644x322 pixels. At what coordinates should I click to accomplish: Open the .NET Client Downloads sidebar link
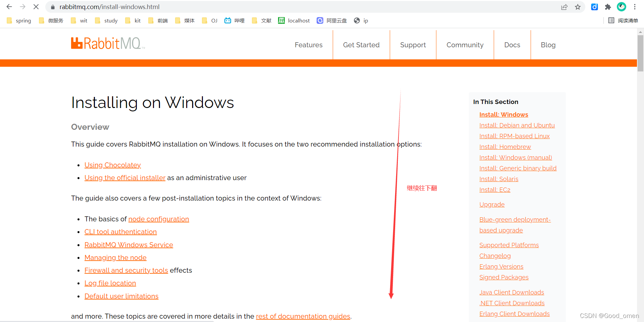pos(512,303)
